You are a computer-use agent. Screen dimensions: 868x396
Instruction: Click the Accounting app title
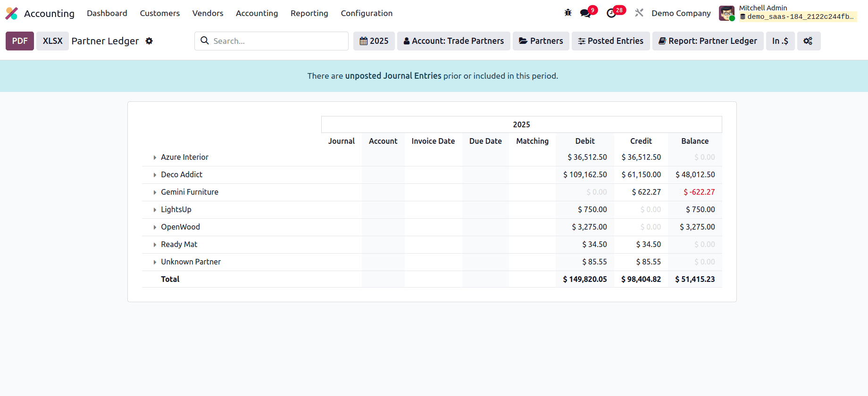[50, 13]
